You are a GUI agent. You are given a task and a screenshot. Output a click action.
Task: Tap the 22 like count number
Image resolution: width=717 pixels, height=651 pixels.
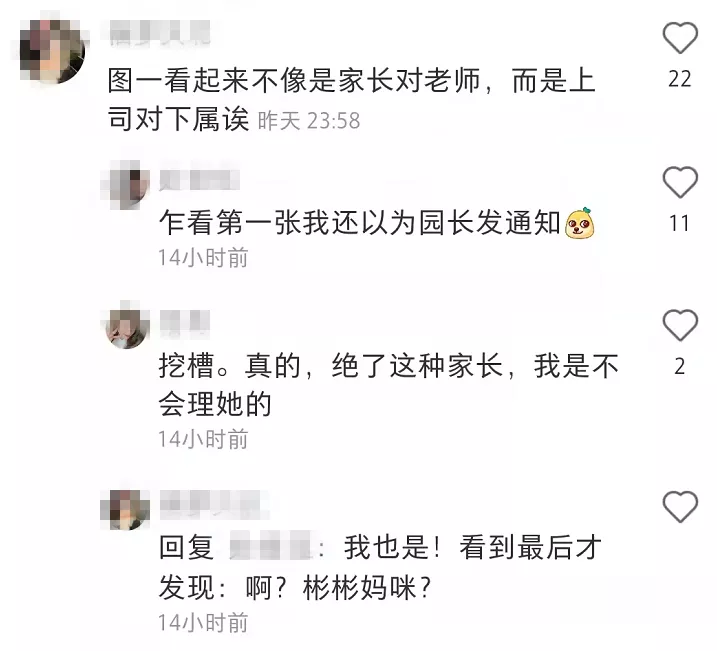680,79
